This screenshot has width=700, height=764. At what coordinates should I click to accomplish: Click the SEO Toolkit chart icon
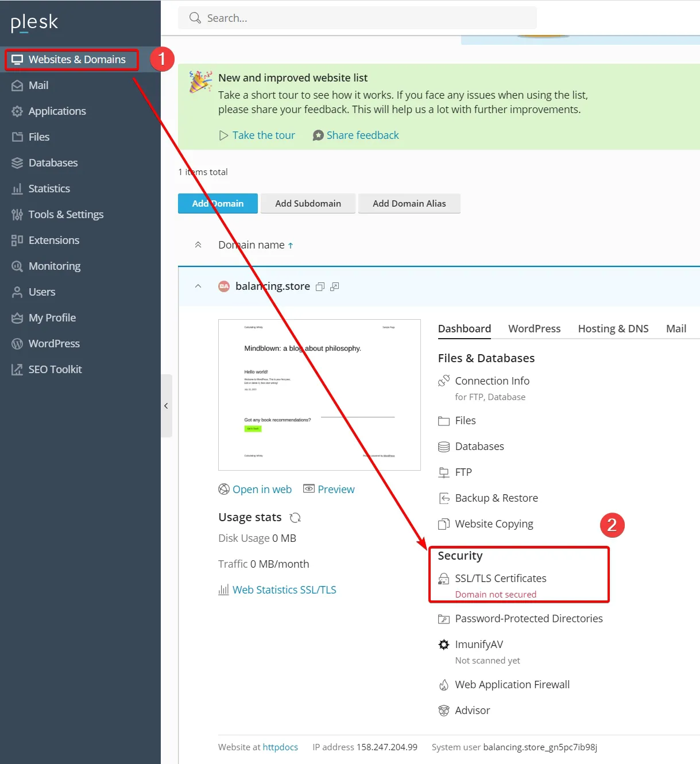click(x=17, y=370)
